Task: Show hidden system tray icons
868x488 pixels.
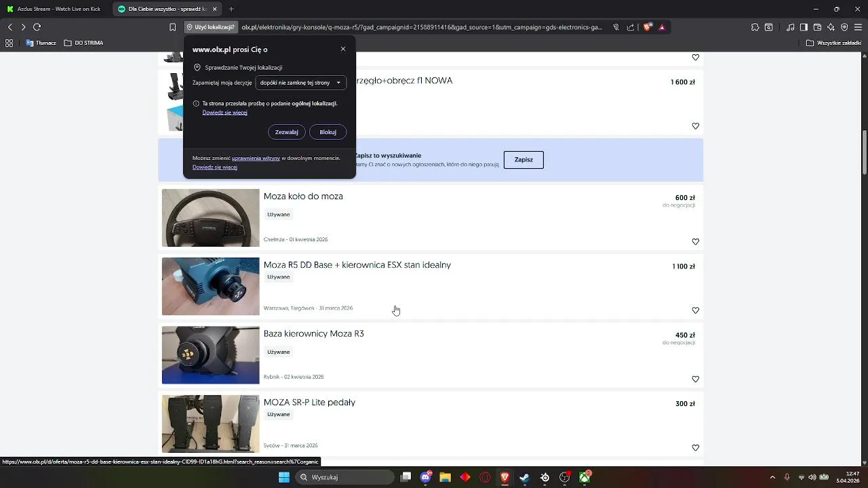Action: 772,477
